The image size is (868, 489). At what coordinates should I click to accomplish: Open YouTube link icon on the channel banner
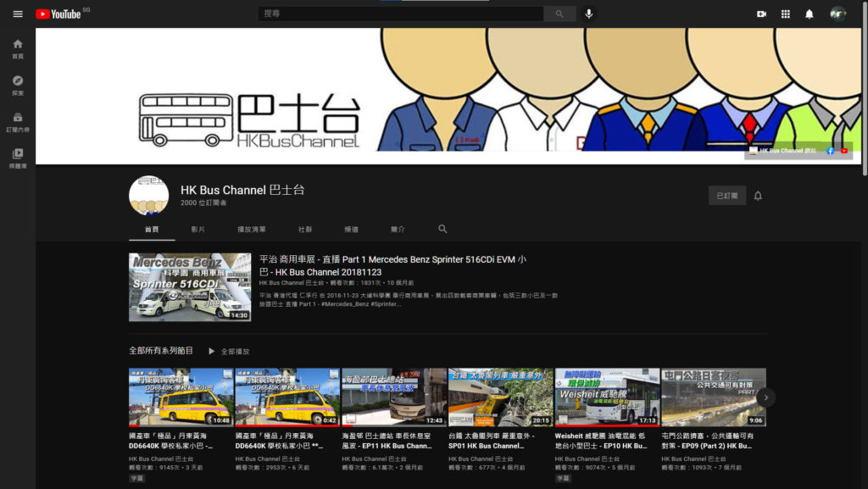[843, 151]
